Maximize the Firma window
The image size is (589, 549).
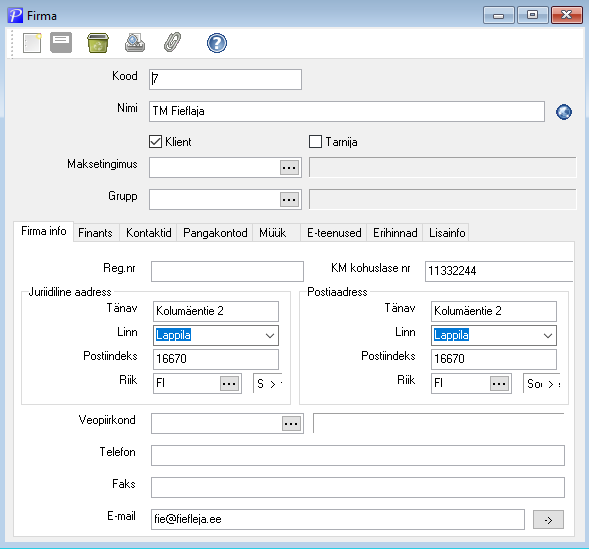point(532,16)
